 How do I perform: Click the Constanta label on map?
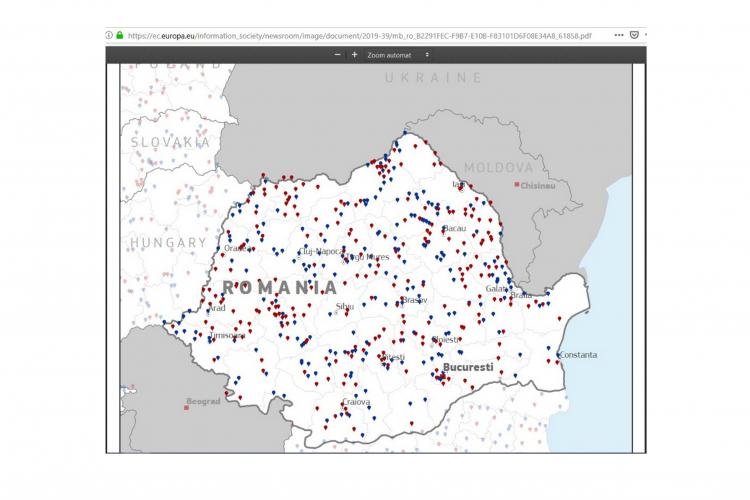(x=578, y=355)
